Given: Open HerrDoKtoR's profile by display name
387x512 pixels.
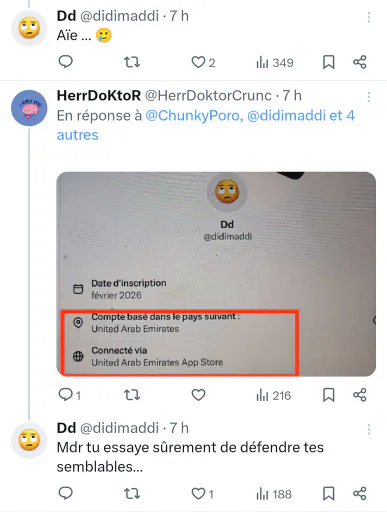Looking at the screenshot, I should 99,96.
